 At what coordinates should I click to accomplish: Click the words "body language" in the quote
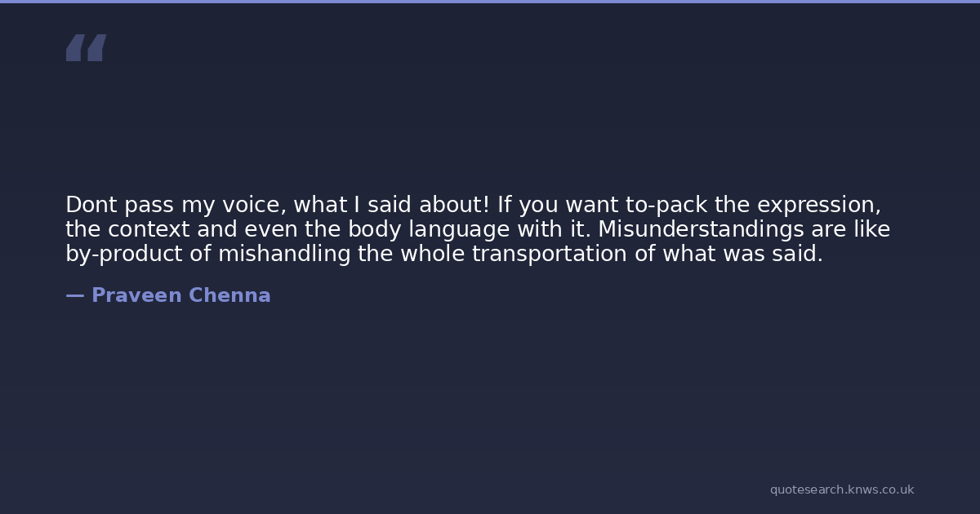429,229
